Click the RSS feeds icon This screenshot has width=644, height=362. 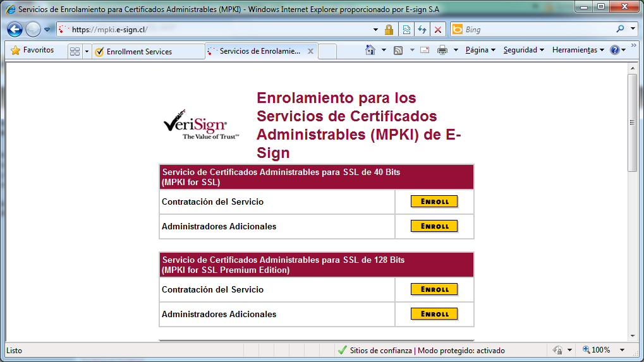pos(398,51)
